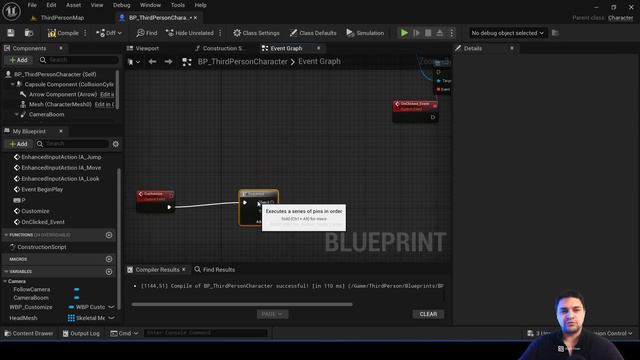Collapse the Functions section
The image size is (640, 360).
click(x=6, y=235)
